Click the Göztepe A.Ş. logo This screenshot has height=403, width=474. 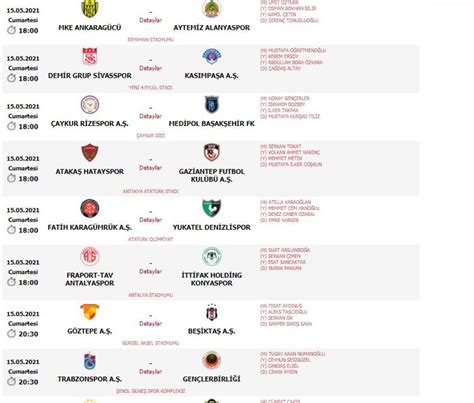[90, 312]
